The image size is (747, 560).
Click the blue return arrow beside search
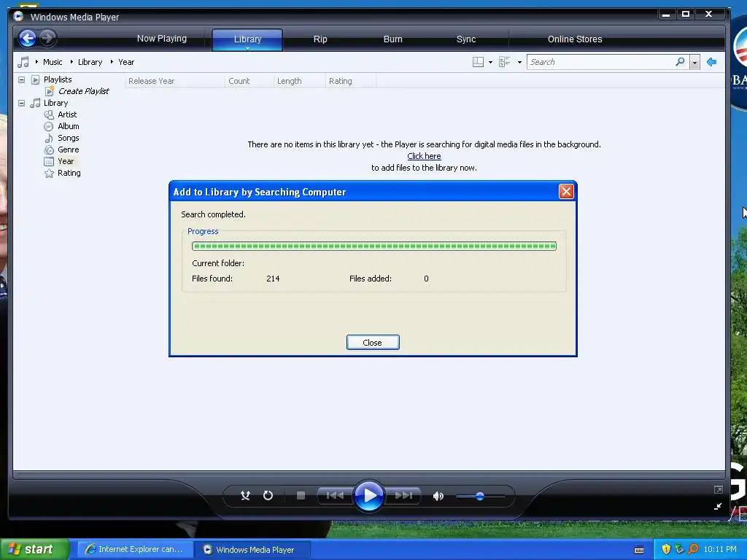tap(712, 62)
